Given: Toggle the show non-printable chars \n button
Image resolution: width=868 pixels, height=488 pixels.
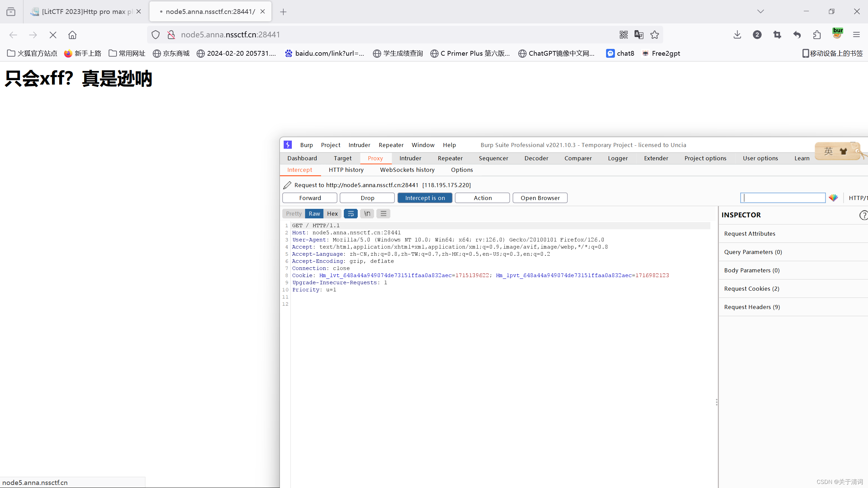Looking at the screenshot, I should coord(367,214).
